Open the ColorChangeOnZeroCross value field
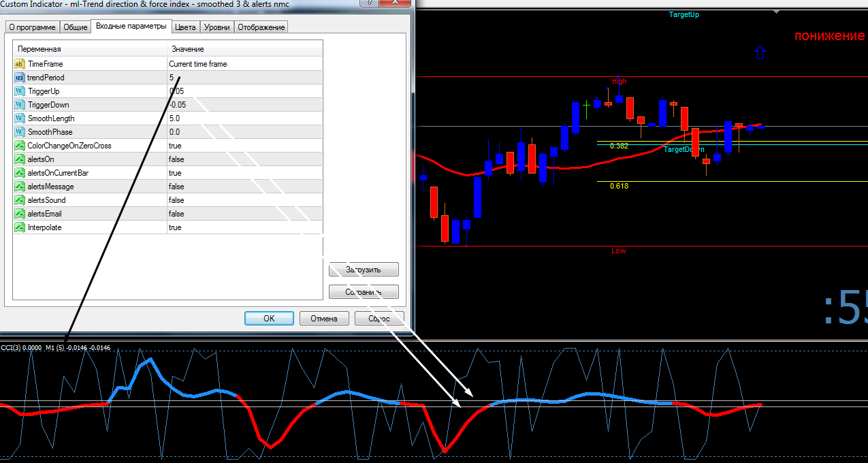 (x=244, y=146)
